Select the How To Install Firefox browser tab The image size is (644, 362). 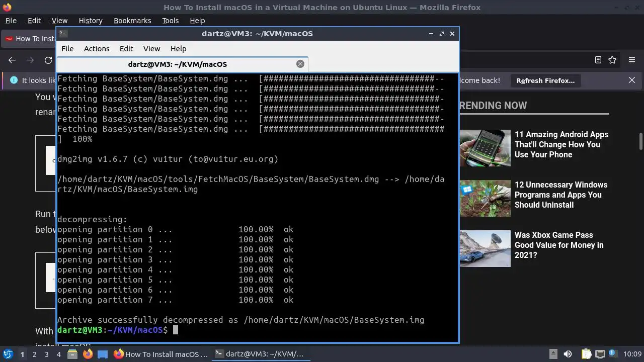click(29, 39)
